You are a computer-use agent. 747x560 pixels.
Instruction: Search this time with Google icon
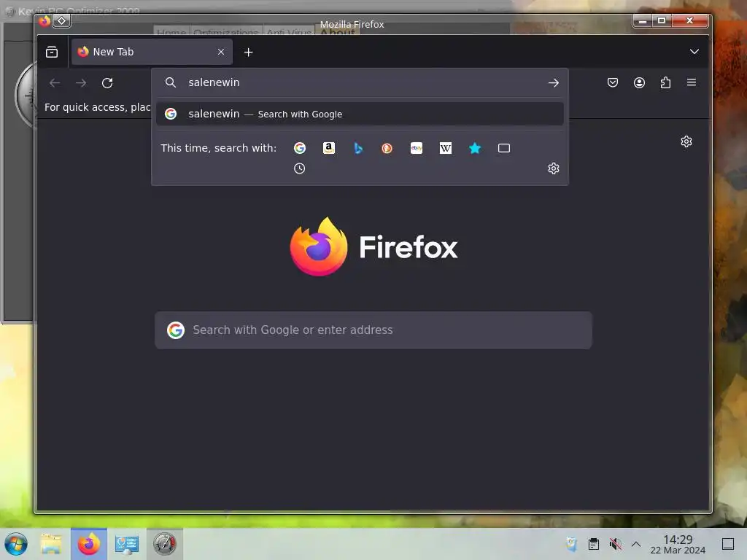pos(300,148)
